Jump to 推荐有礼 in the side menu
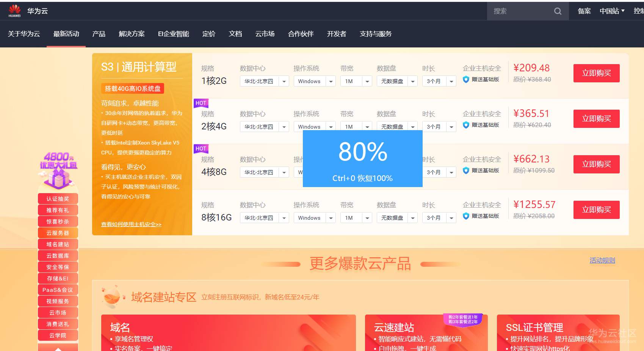644x351 pixels. coord(58,210)
